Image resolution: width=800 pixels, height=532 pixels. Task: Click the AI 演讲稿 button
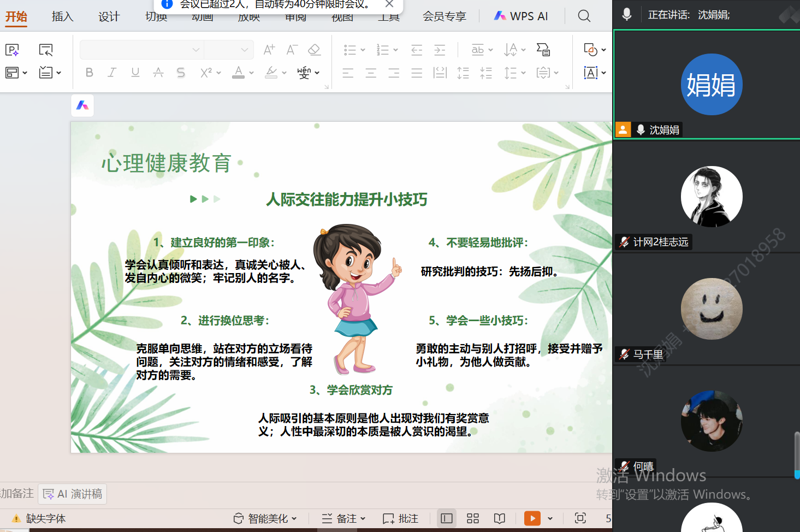click(73, 494)
